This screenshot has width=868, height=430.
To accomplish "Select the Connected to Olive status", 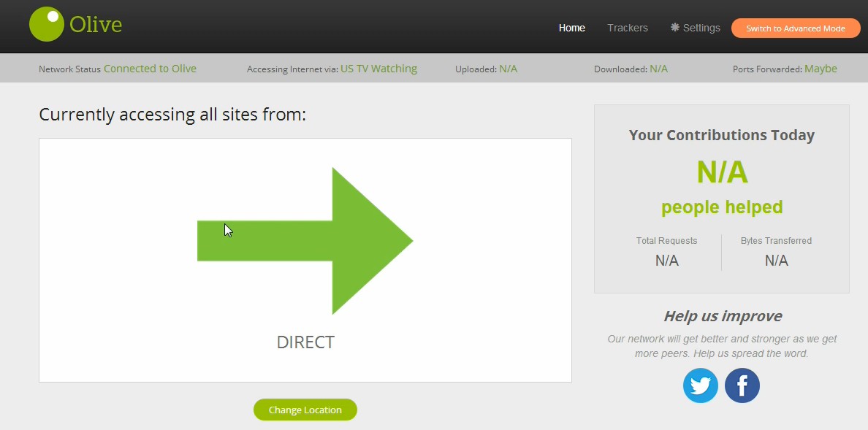I will pyautogui.click(x=150, y=69).
